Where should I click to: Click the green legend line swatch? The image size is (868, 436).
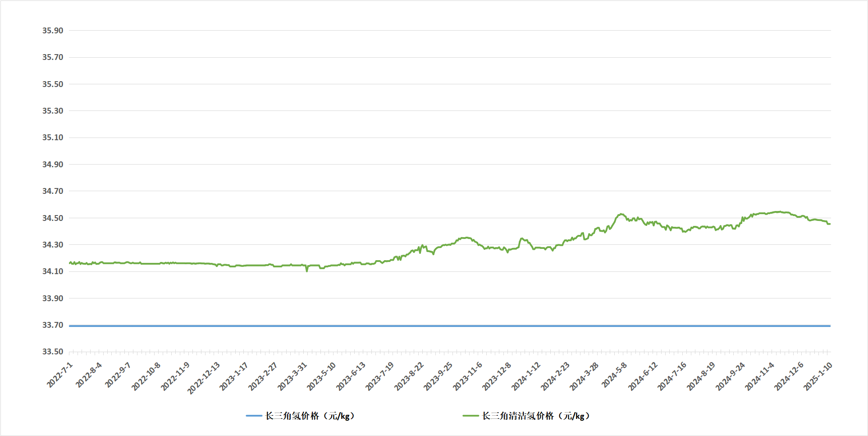(x=471, y=416)
